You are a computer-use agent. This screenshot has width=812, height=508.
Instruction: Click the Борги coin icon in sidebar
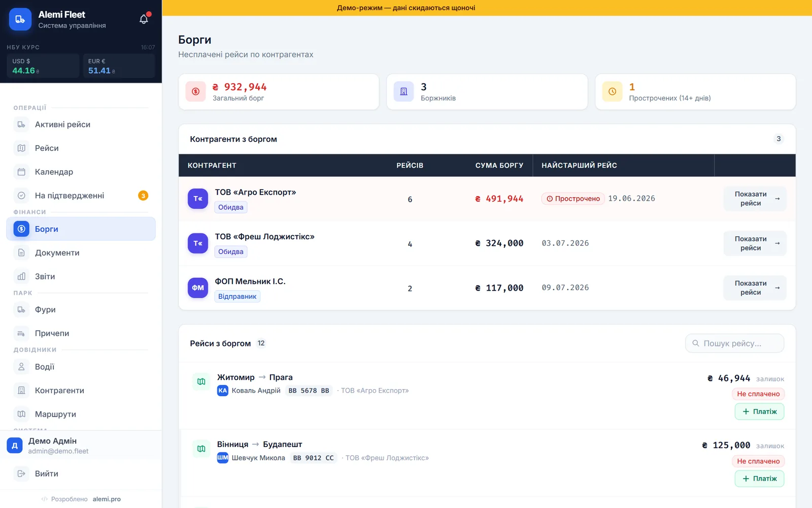pos(21,229)
